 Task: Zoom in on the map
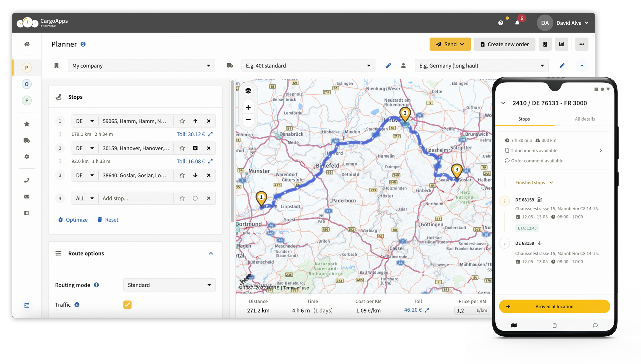[248, 107]
